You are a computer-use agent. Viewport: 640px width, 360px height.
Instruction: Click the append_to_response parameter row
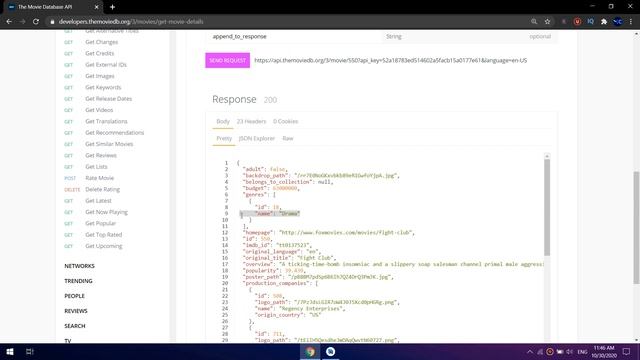[382, 36]
